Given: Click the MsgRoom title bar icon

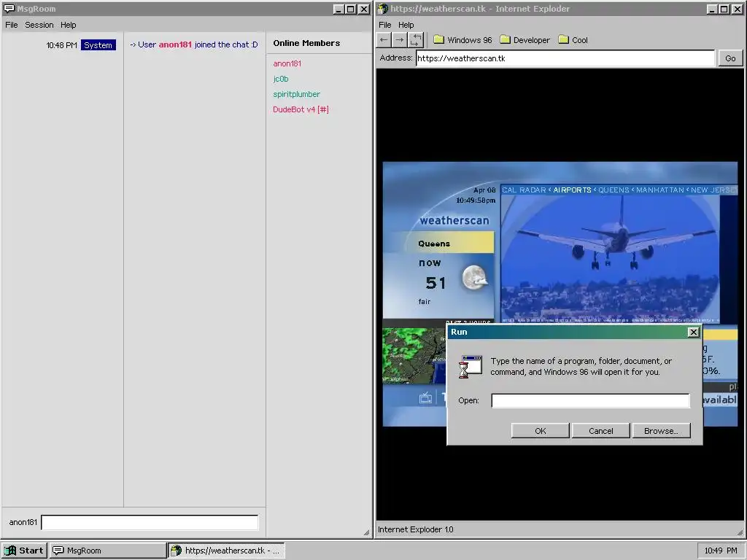Looking at the screenshot, I should coord(9,9).
